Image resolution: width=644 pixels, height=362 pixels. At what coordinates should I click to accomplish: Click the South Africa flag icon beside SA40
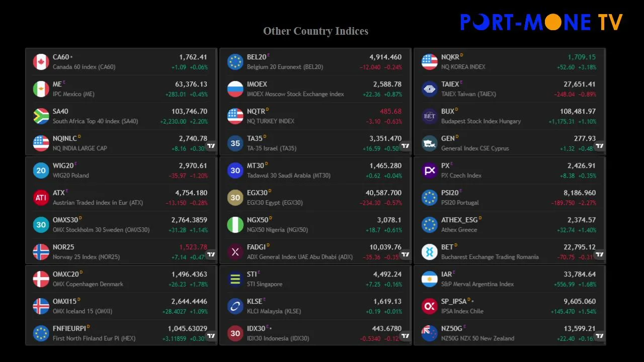coord(41,116)
